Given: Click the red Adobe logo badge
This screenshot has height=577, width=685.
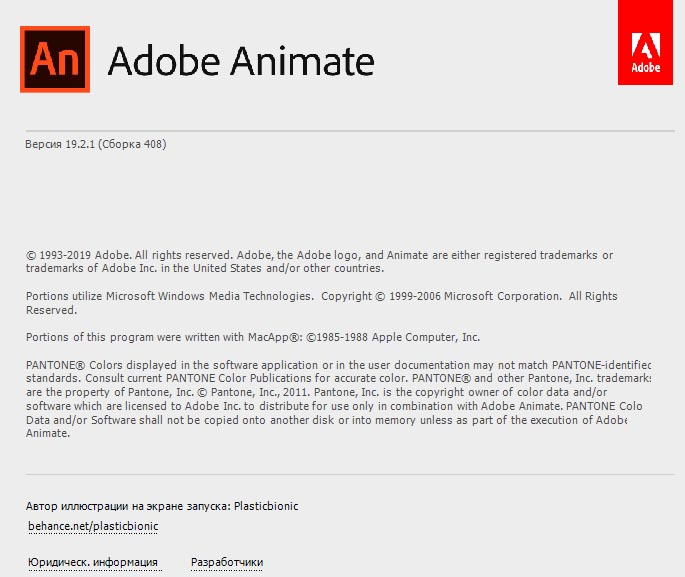Looking at the screenshot, I should 645,42.
